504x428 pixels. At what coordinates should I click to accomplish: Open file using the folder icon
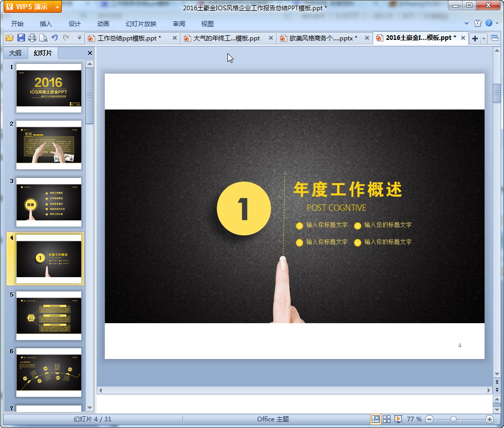(x=10, y=38)
